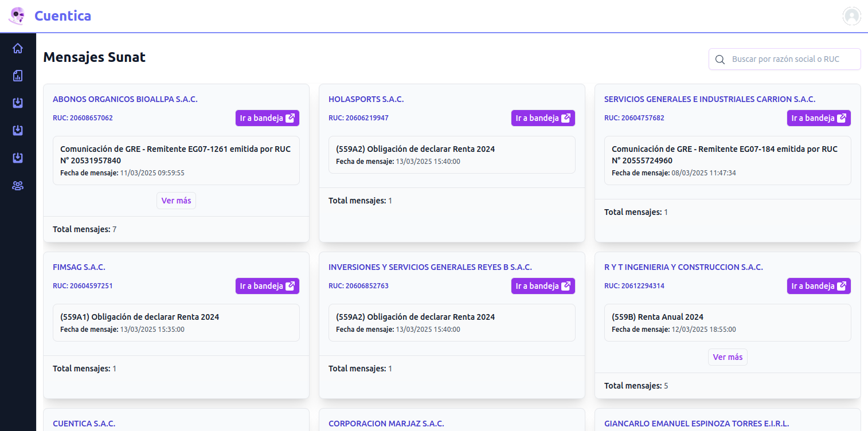Click the Cuentica brand name link

[x=62, y=16]
